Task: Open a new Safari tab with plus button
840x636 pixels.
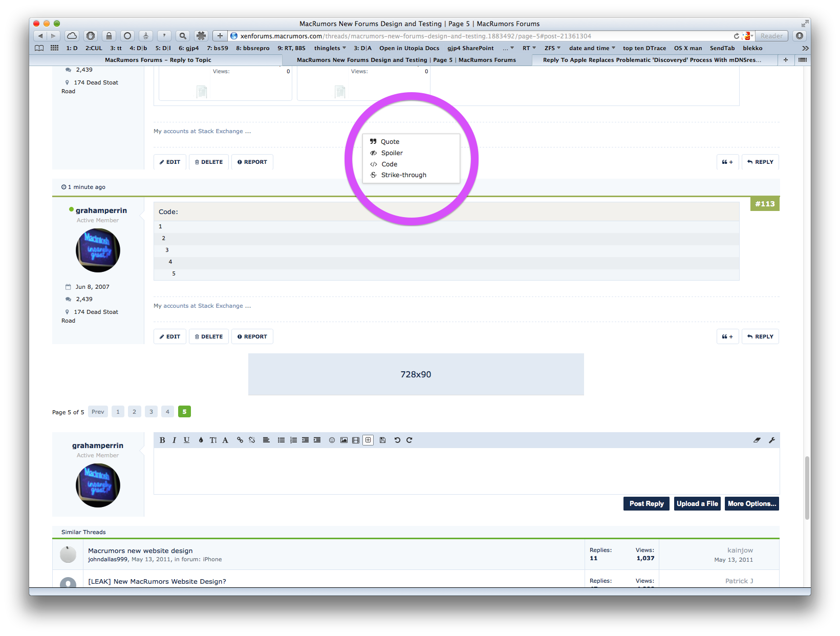Action: pyautogui.click(x=786, y=60)
